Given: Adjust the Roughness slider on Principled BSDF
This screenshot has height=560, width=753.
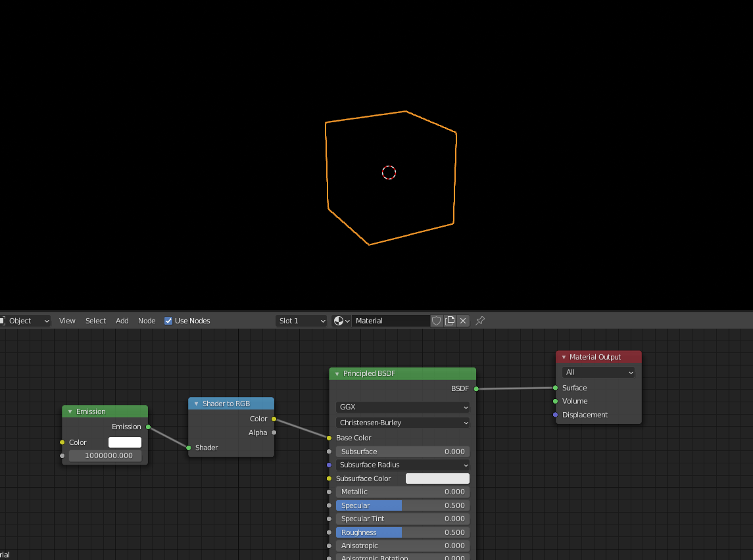Looking at the screenshot, I should coord(402,532).
